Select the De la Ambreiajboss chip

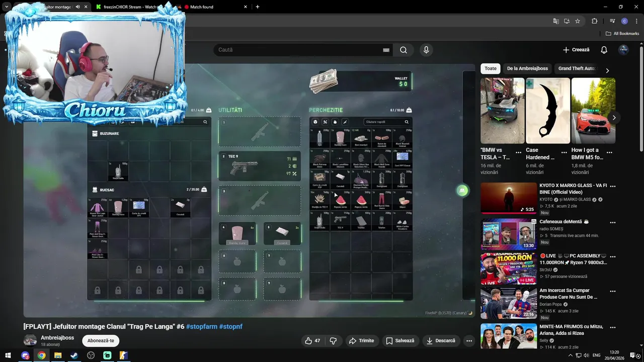click(x=527, y=68)
